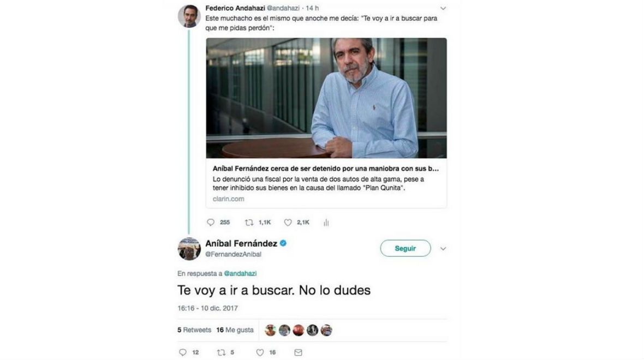The height and width of the screenshot is (360, 644).
Task: Retweet Aníbal Fernández's reply
Action: (x=222, y=352)
